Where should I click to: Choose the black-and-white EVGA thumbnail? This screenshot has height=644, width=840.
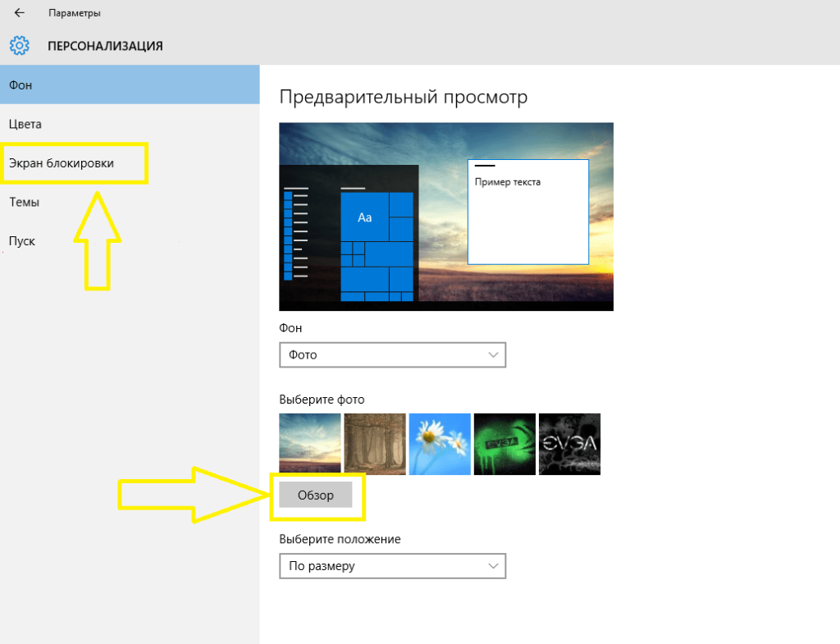(569, 444)
